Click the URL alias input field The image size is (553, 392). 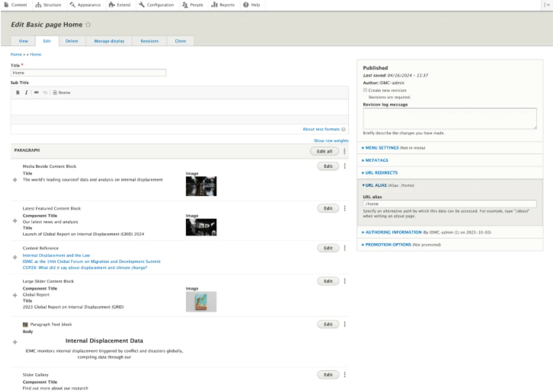coord(450,204)
